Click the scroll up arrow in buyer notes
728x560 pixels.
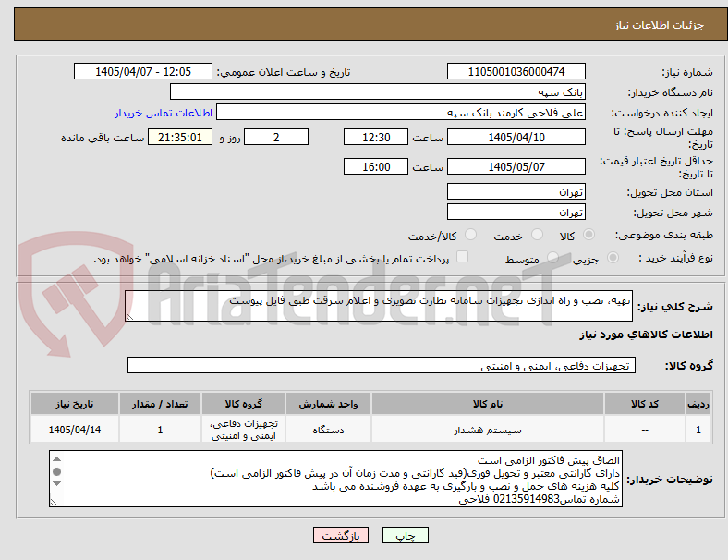56,459
